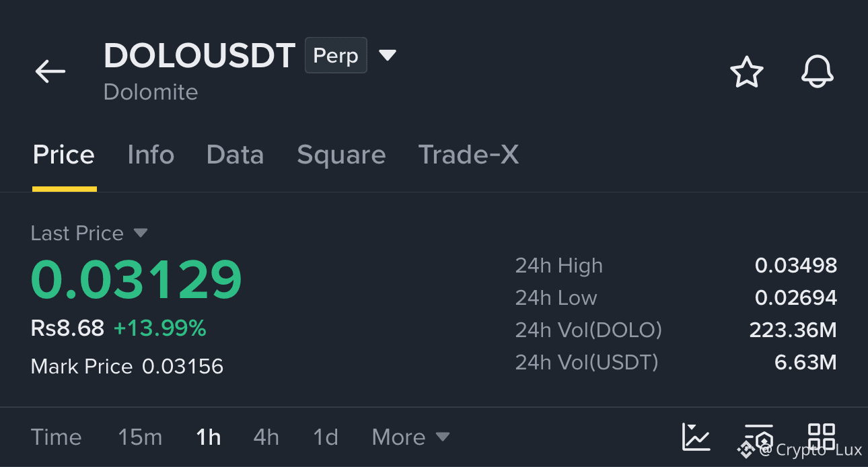Tap the 0.03129 last price value
This screenshot has width=868, height=467.
[137, 280]
